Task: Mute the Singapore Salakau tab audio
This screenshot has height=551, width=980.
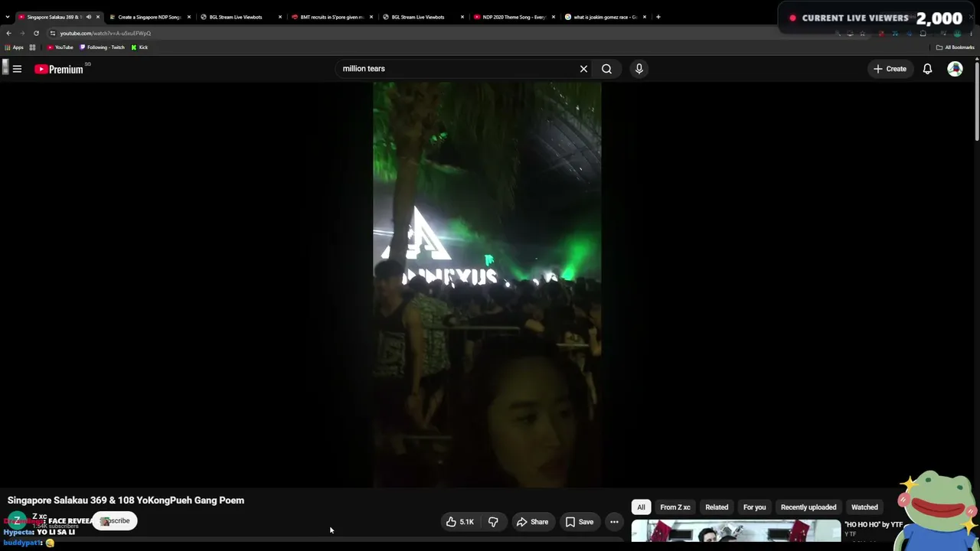Action: [x=88, y=17]
